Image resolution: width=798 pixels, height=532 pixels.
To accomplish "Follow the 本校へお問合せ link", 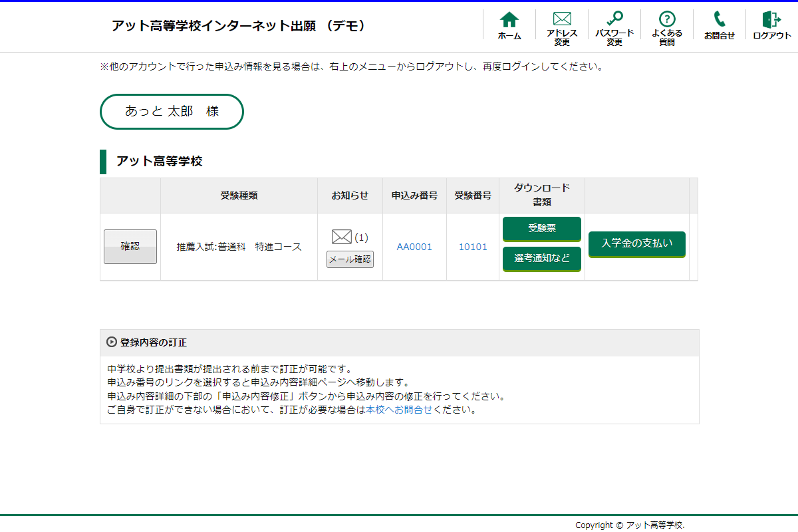I will [x=399, y=410].
